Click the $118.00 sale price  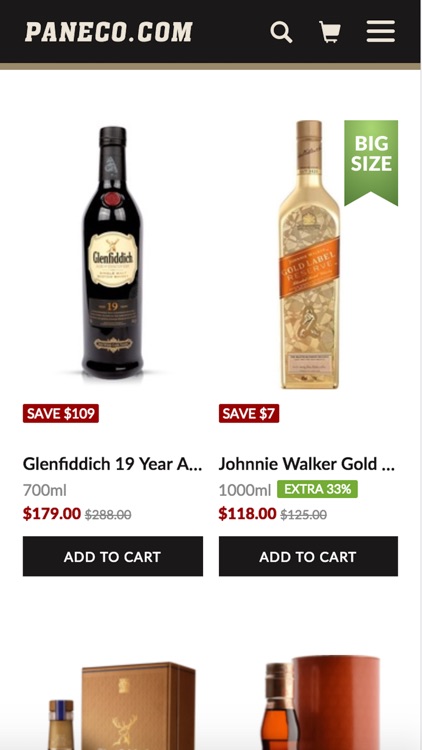pos(247,514)
